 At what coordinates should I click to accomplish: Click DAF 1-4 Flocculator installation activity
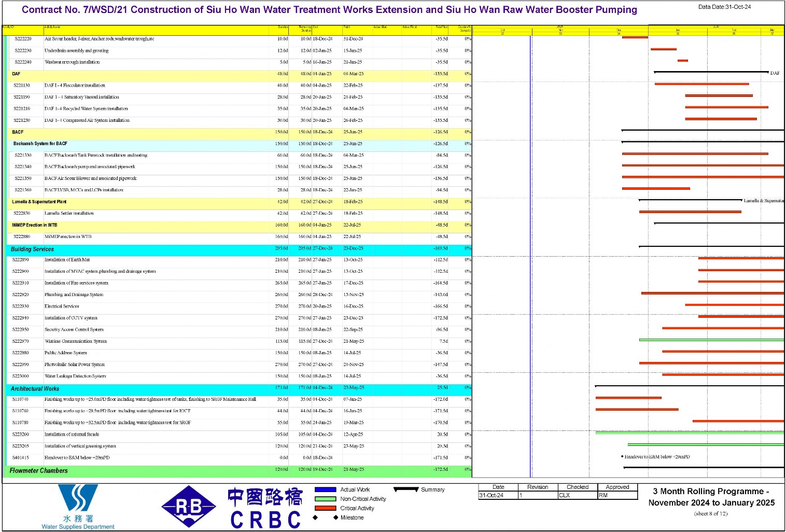75,86
